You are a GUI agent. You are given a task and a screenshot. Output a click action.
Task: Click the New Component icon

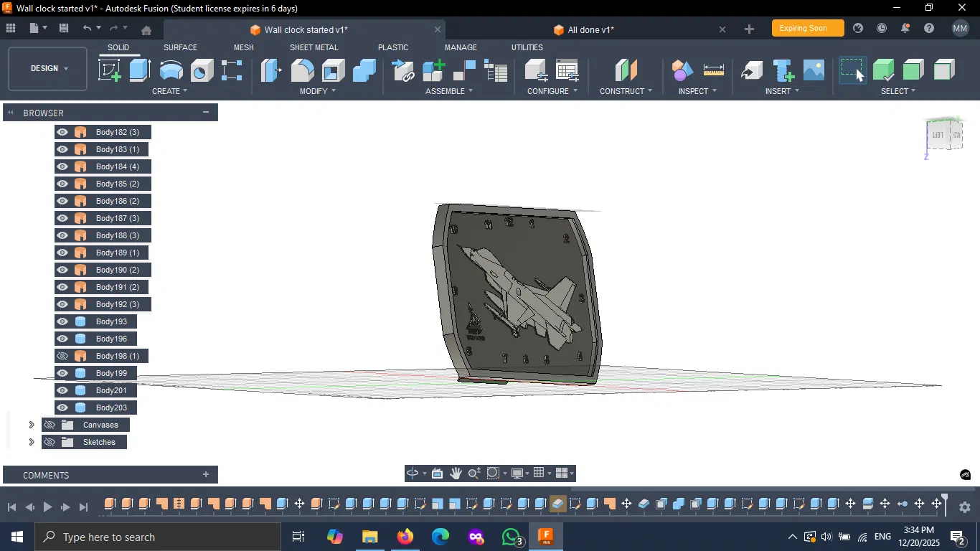(434, 70)
